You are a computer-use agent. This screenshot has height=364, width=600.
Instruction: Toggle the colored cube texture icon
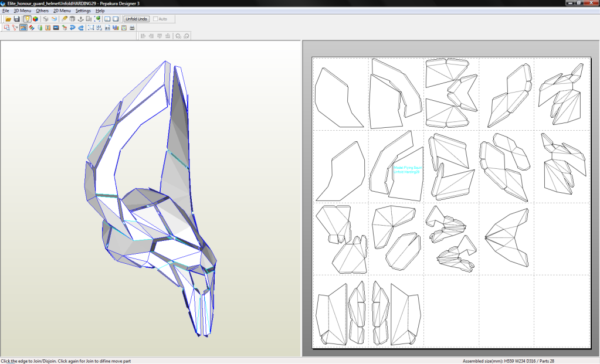(35, 19)
